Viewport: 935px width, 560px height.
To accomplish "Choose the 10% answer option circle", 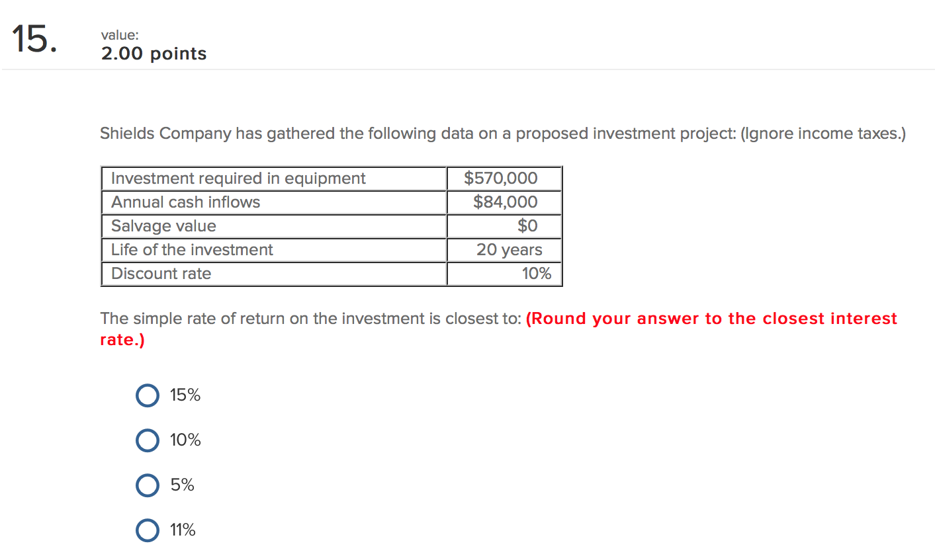I will (x=148, y=440).
